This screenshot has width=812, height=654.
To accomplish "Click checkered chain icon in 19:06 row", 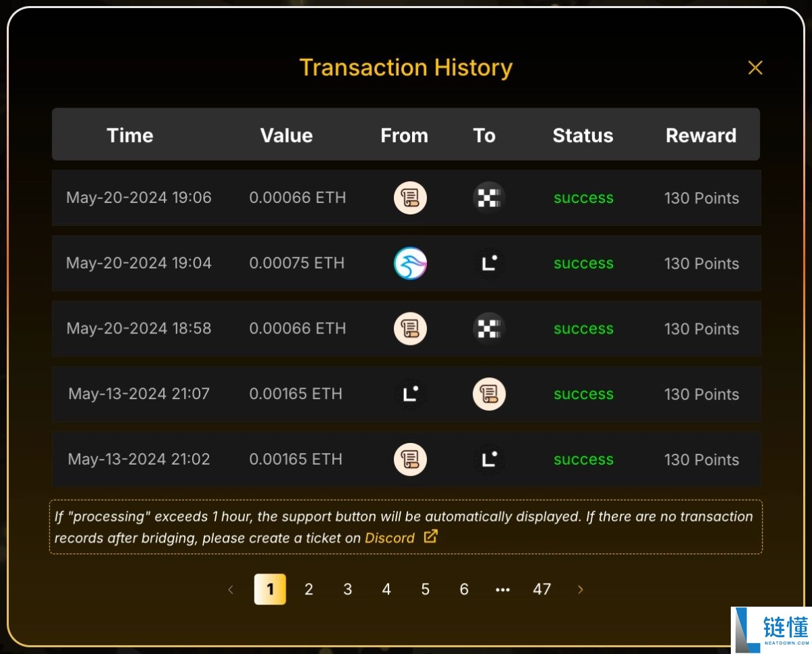I will coord(489,198).
